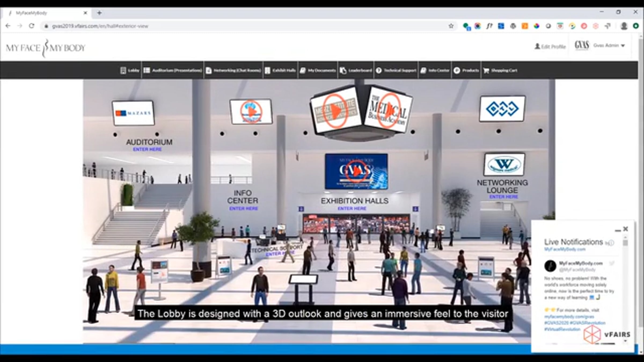Open the Lobby menu item
The image size is (644, 362).
coord(130,71)
